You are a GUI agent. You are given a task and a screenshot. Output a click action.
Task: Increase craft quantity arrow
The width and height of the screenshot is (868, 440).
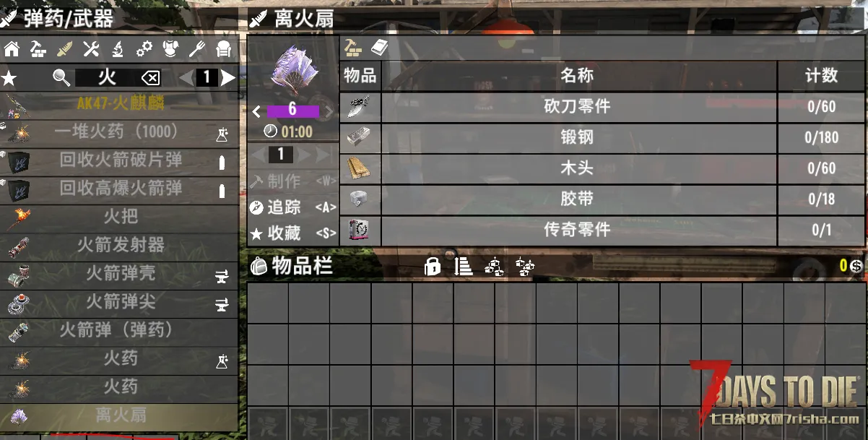(x=303, y=155)
